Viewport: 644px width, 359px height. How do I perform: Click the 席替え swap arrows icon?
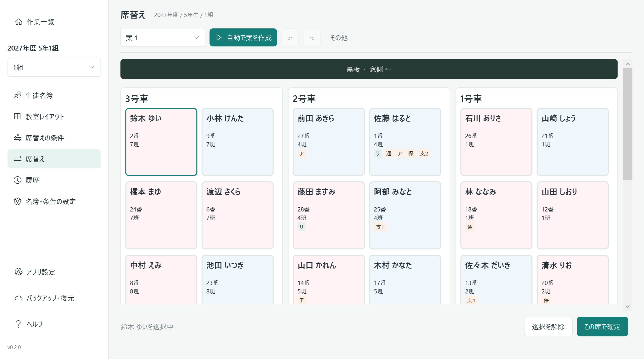point(17,159)
